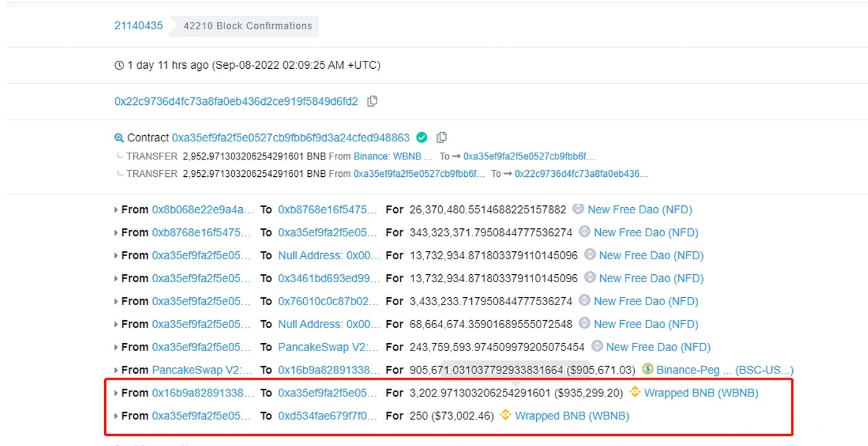This screenshot has height=446, width=868.
Task: Expand the transfer row from 0xb8768e16f5475
Action: coord(116,233)
